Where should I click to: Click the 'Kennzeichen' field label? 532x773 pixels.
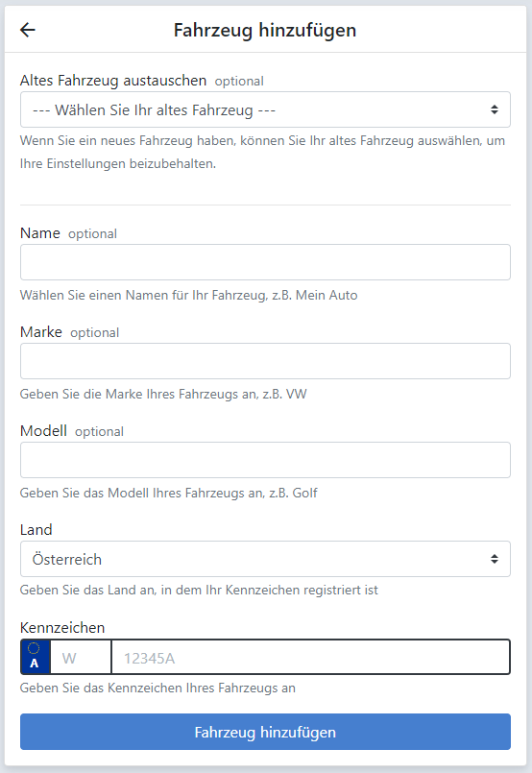point(62,628)
